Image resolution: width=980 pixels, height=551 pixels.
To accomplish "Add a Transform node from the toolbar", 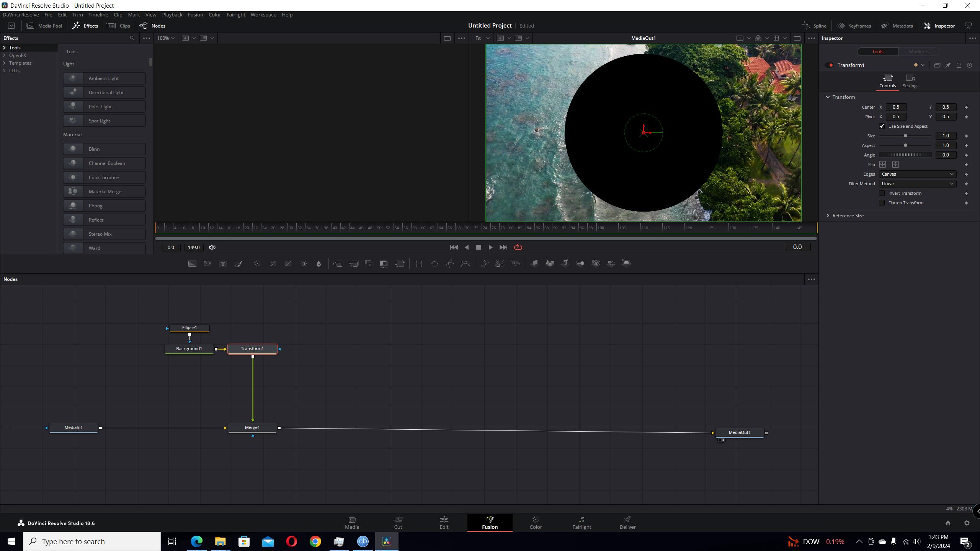I will tap(400, 264).
